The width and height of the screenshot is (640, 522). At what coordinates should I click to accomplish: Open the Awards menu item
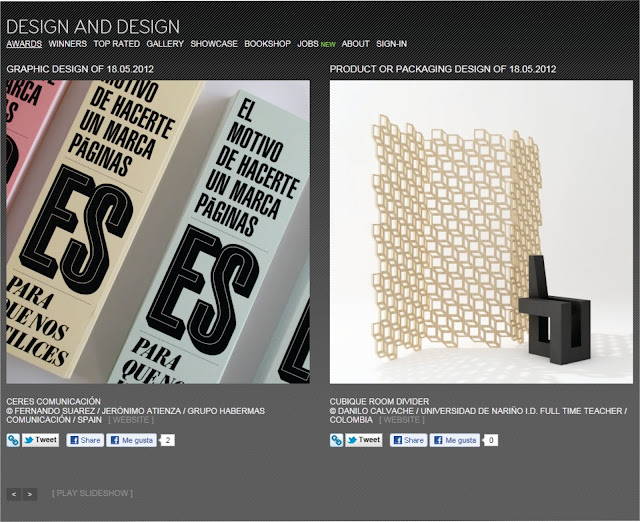click(24, 44)
